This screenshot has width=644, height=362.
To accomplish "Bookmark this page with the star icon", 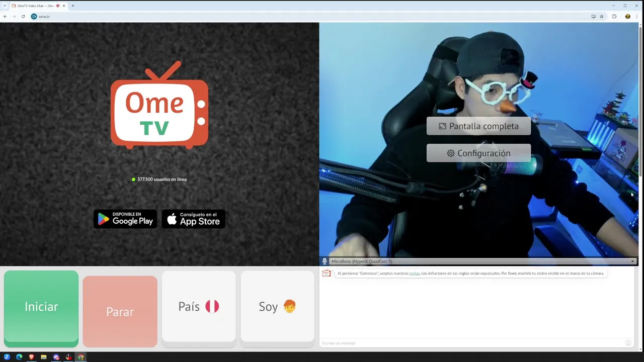I will (602, 17).
